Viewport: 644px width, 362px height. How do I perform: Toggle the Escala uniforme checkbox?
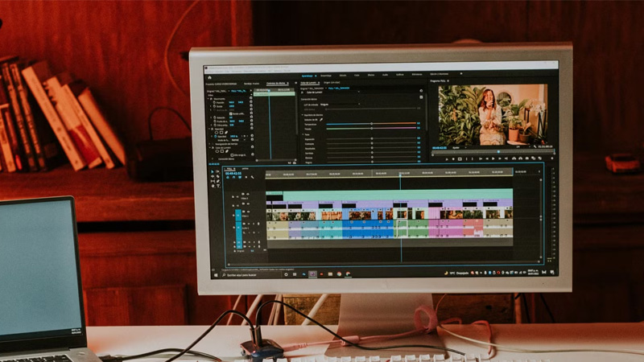pyautogui.click(x=233, y=113)
